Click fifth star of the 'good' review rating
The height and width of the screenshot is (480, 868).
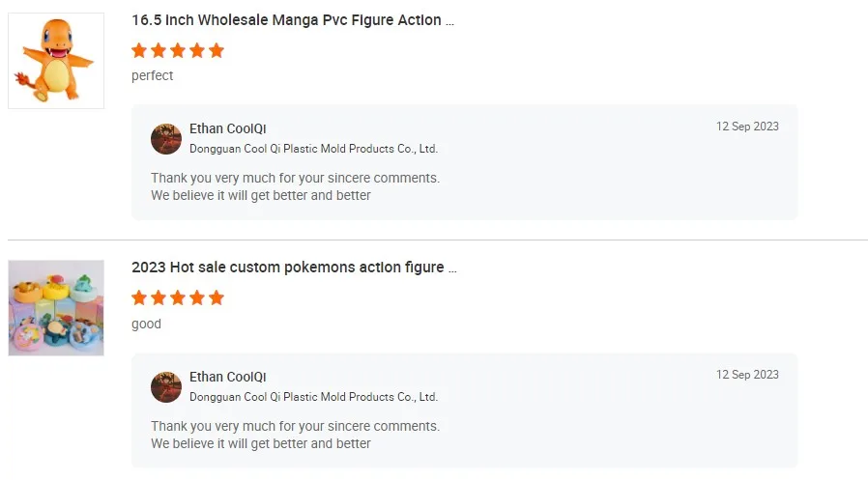coord(217,297)
